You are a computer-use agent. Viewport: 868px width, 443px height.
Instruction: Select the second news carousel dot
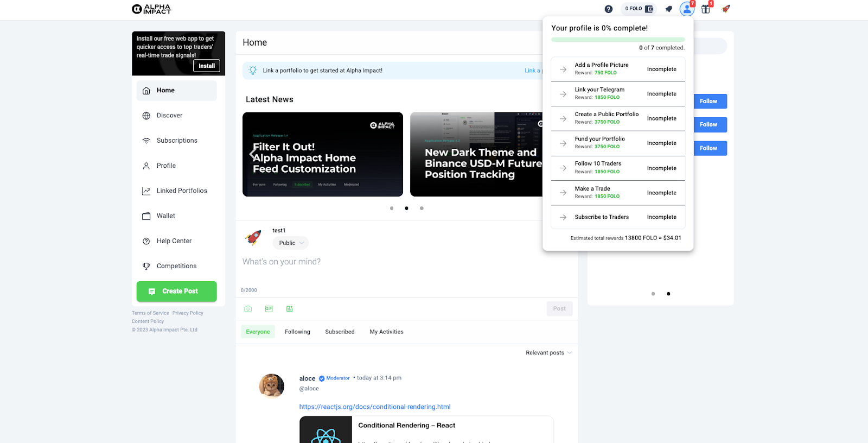406,208
